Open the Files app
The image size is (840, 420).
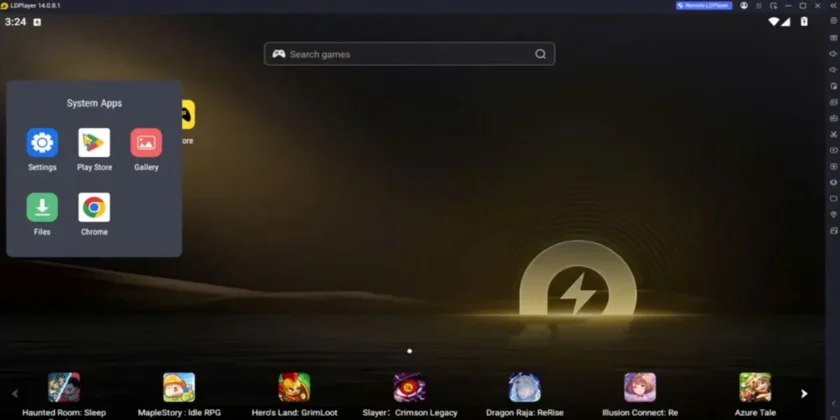tap(42, 207)
